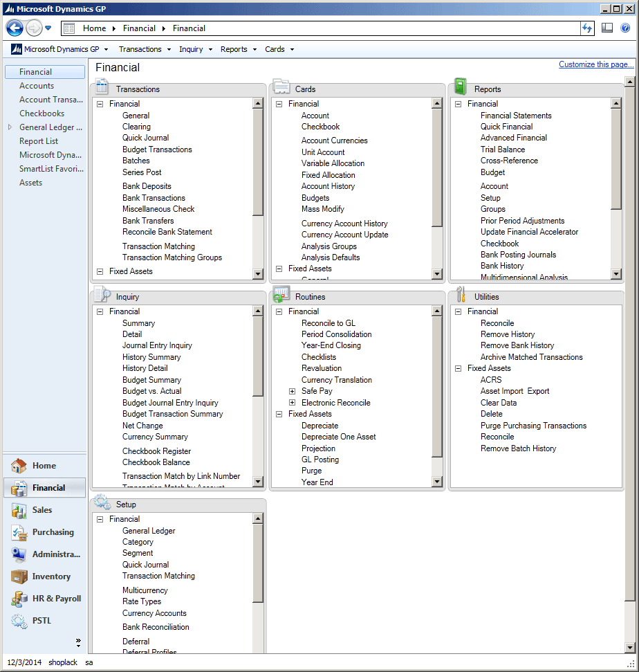Click the Forward navigation arrow button
This screenshot has height=672, width=639.
pos(34,28)
